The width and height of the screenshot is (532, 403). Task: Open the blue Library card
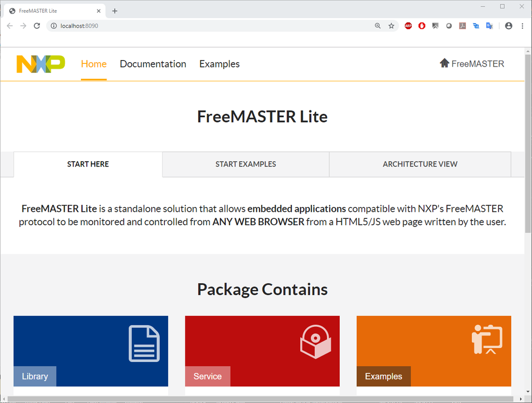pyautogui.click(x=91, y=351)
